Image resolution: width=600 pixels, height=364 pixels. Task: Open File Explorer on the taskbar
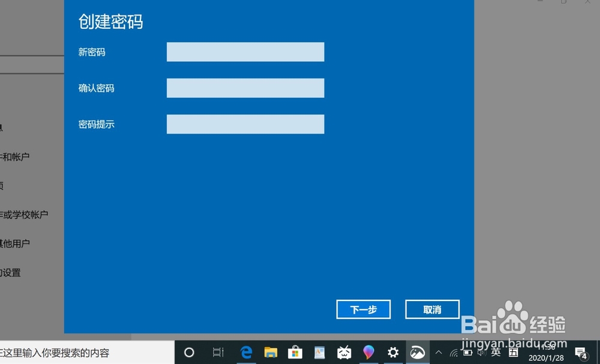click(270, 353)
